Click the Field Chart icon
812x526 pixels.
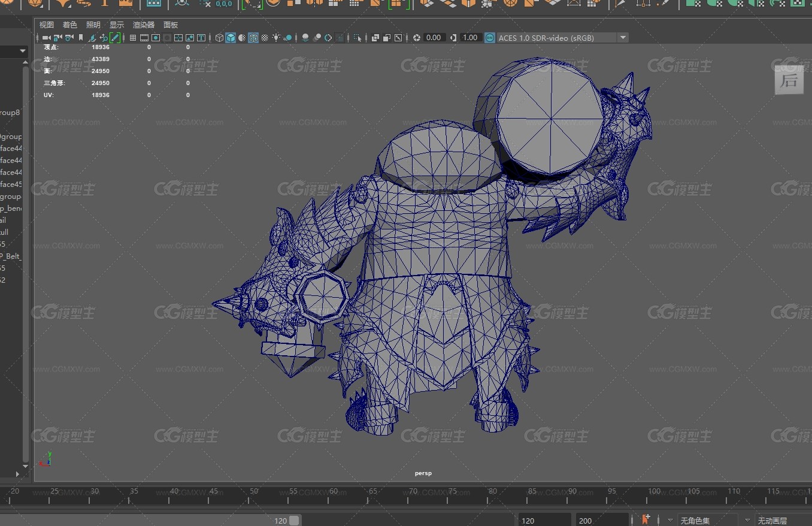click(x=178, y=38)
